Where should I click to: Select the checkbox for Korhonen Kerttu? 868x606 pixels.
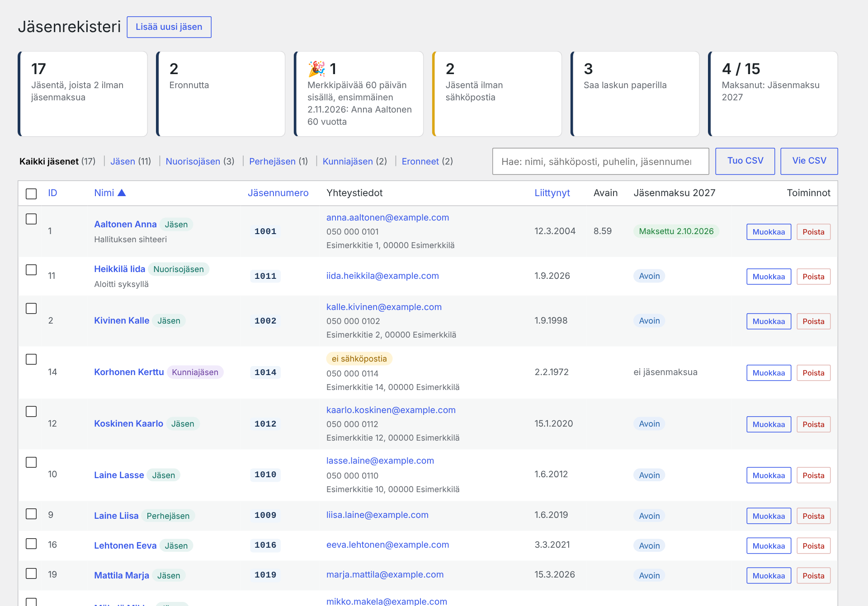tap(31, 359)
